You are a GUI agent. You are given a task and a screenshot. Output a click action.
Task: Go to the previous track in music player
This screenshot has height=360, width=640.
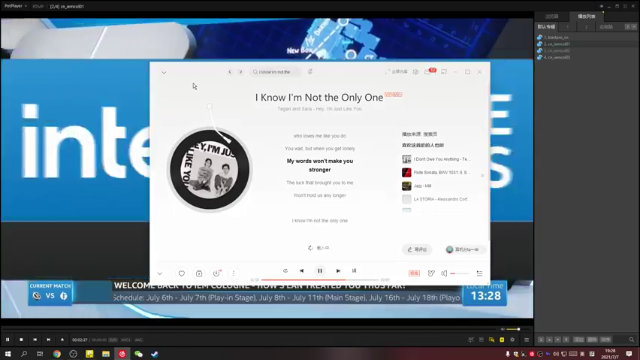point(302,271)
